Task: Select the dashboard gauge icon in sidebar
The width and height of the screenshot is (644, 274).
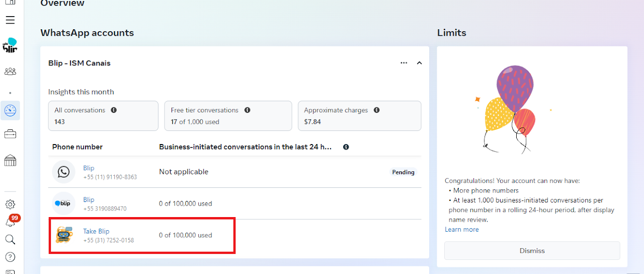Action: click(x=10, y=110)
